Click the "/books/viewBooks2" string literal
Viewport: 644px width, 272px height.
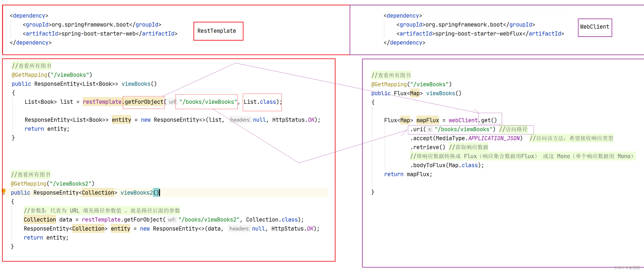coord(209,219)
